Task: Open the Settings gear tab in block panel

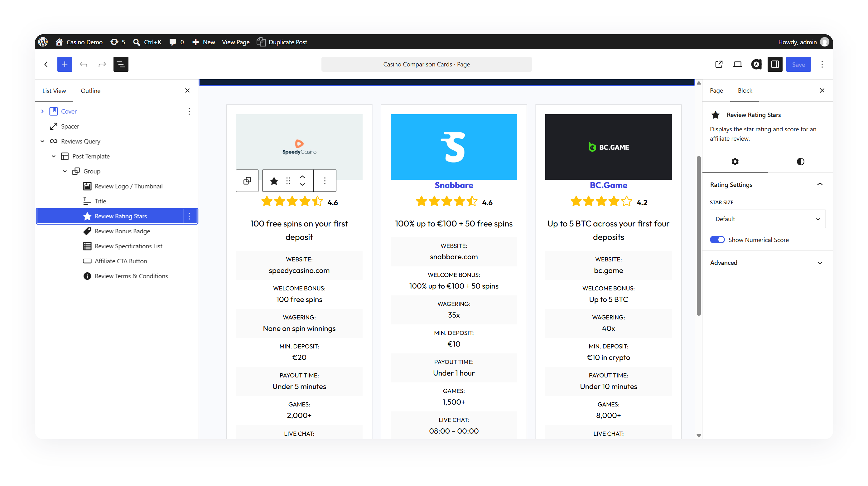Action: [735, 162]
